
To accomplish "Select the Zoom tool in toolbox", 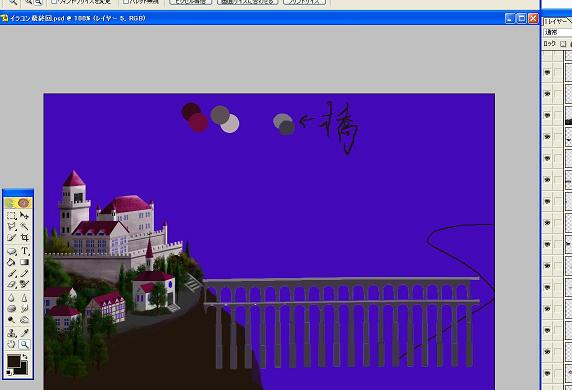I will (x=24, y=344).
